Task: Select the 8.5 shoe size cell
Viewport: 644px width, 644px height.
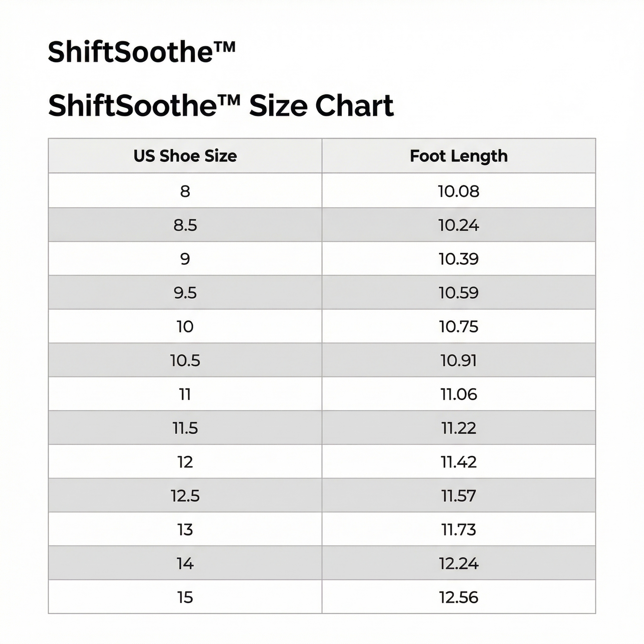Action: [x=185, y=225]
